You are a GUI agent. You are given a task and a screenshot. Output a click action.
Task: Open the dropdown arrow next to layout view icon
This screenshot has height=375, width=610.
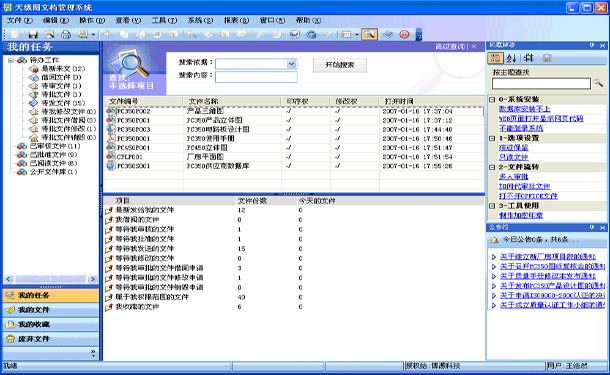tap(356, 35)
